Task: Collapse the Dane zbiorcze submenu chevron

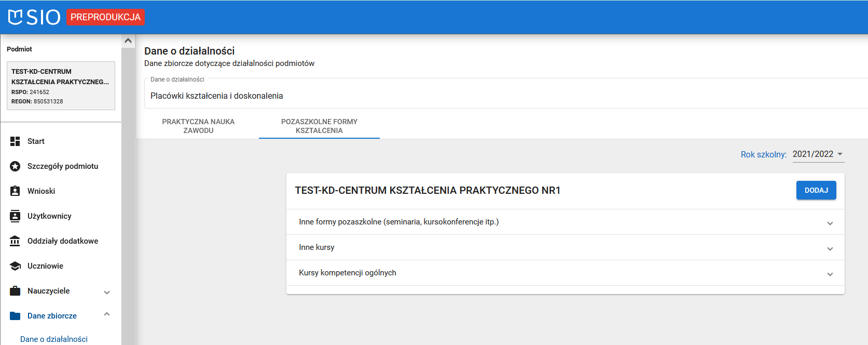Action: (x=107, y=314)
